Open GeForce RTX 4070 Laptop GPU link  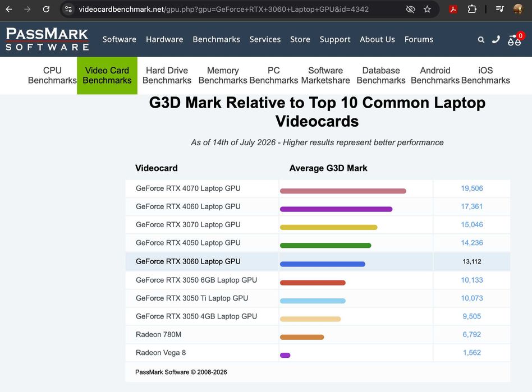(x=188, y=188)
